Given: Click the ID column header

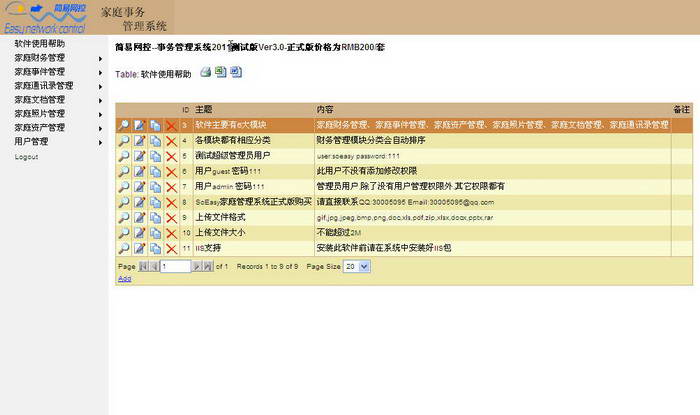Looking at the screenshot, I should coord(186,110).
